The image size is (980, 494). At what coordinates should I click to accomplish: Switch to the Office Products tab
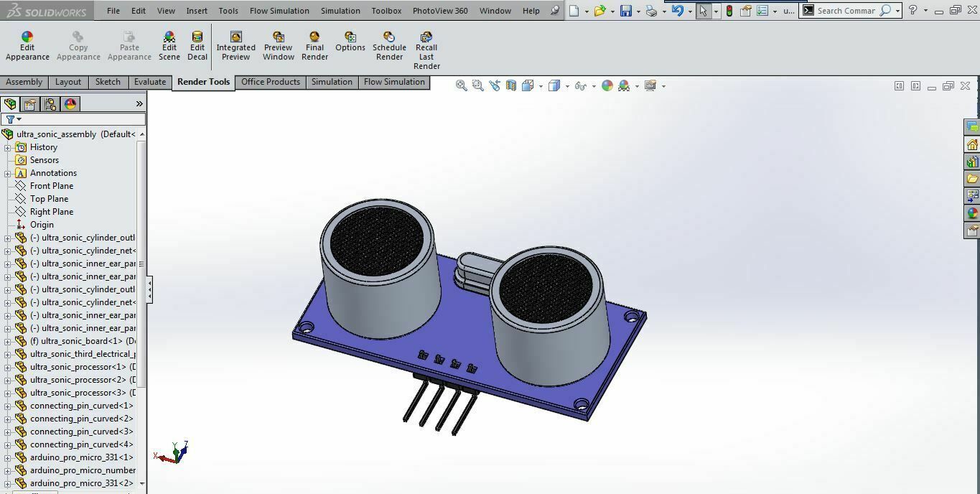point(271,82)
